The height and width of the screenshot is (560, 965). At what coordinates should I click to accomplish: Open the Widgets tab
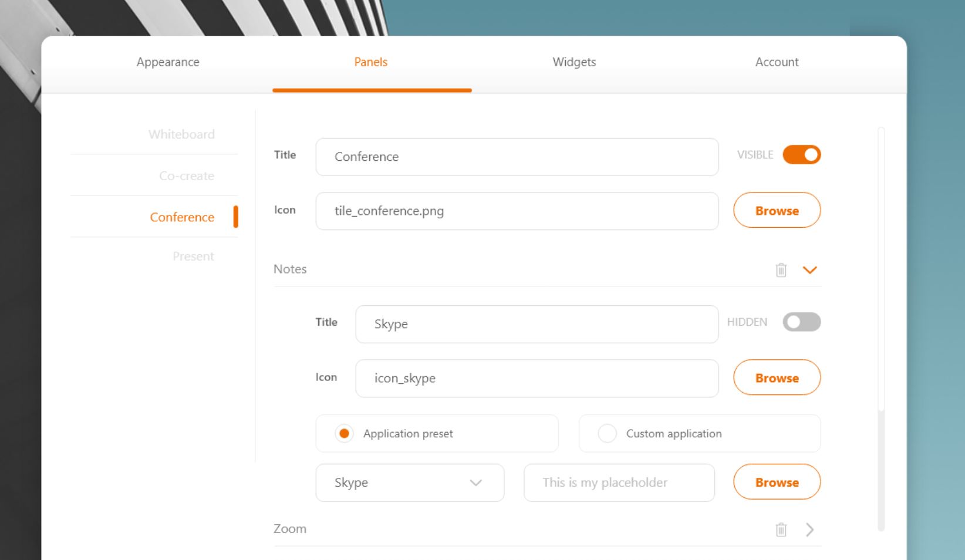(574, 62)
